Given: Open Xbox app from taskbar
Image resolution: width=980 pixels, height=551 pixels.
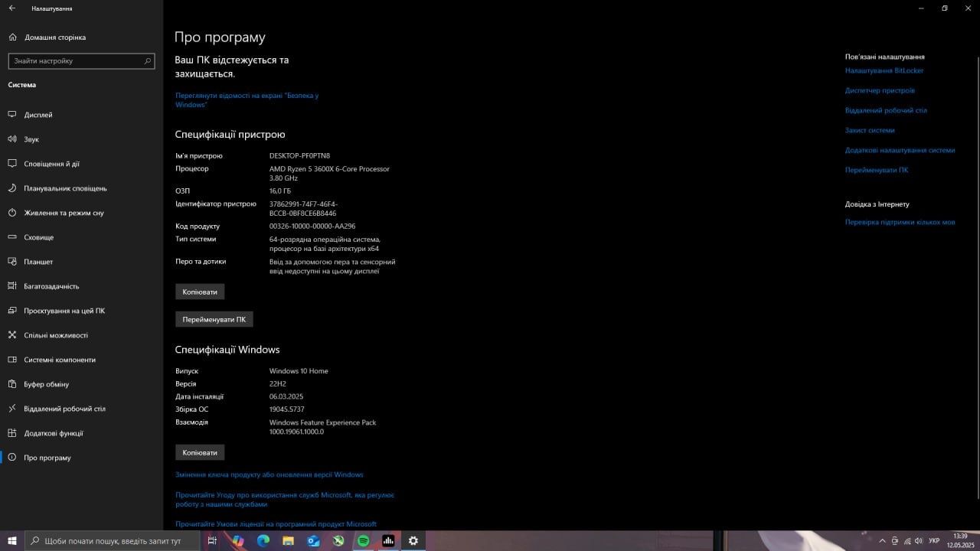Looking at the screenshot, I should [338, 541].
